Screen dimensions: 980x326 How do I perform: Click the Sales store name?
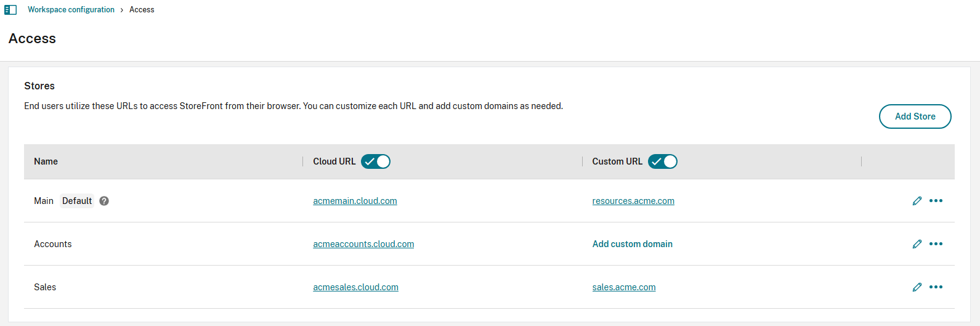(45, 287)
